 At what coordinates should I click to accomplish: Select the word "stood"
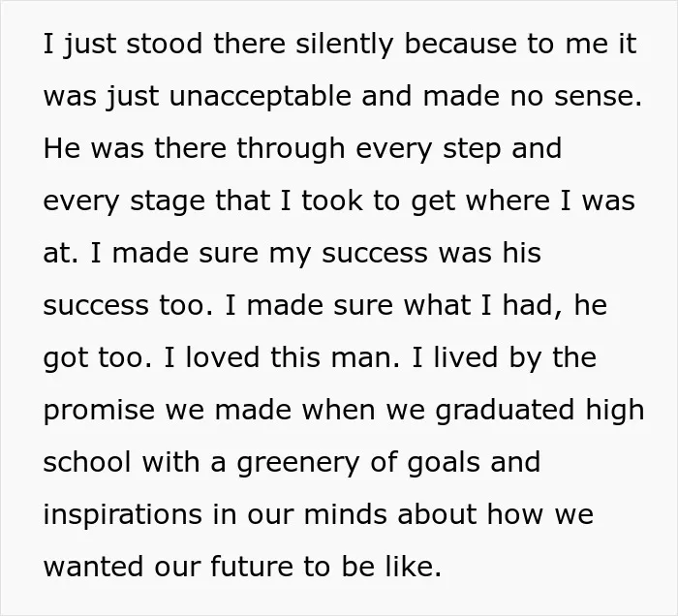coord(165,45)
